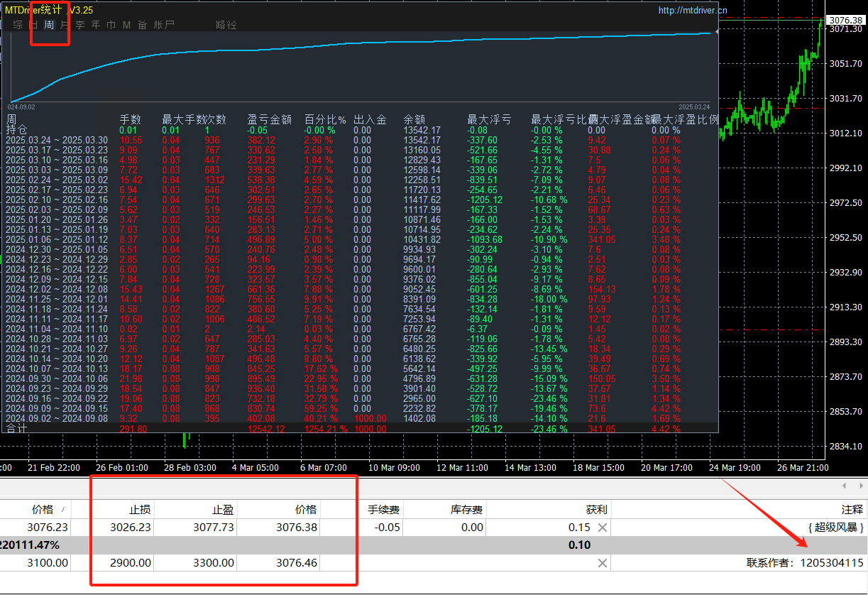Click the 获利 column header
Image resolution: width=868 pixels, height=595 pixels.
pyautogui.click(x=596, y=509)
